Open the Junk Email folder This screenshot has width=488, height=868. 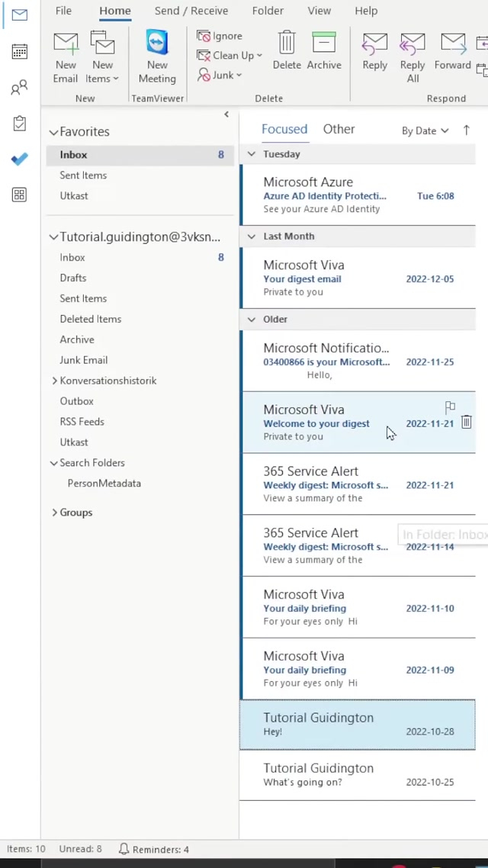coord(84,360)
